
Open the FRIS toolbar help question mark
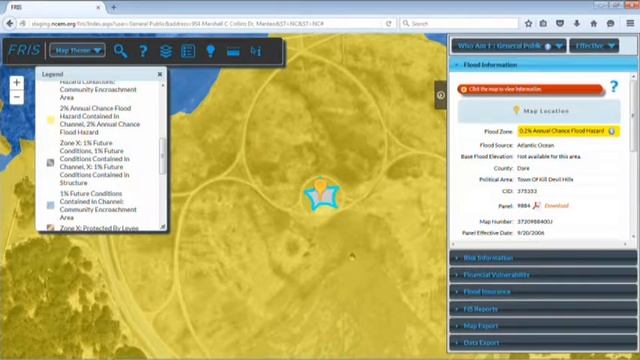click(143, 51)
